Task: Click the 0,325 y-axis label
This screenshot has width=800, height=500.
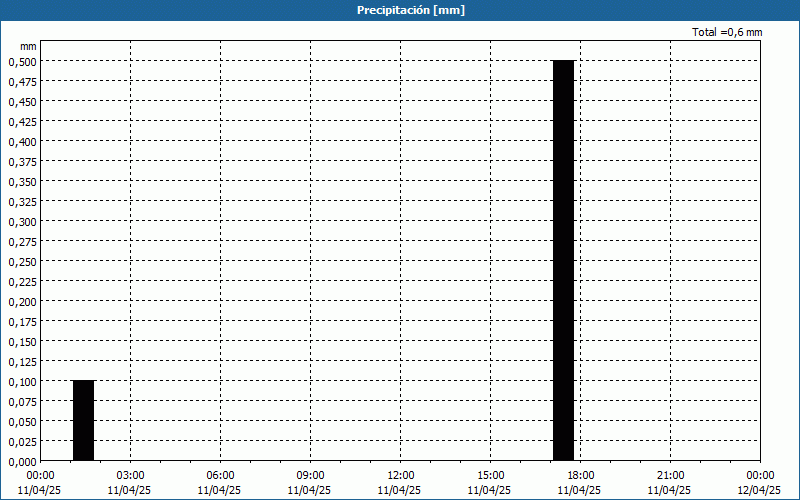Action: click(22, 202)
